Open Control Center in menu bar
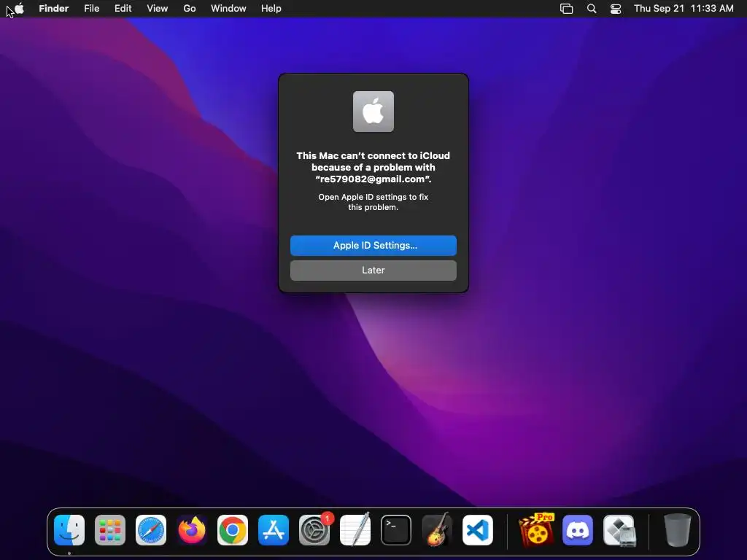 616,9
